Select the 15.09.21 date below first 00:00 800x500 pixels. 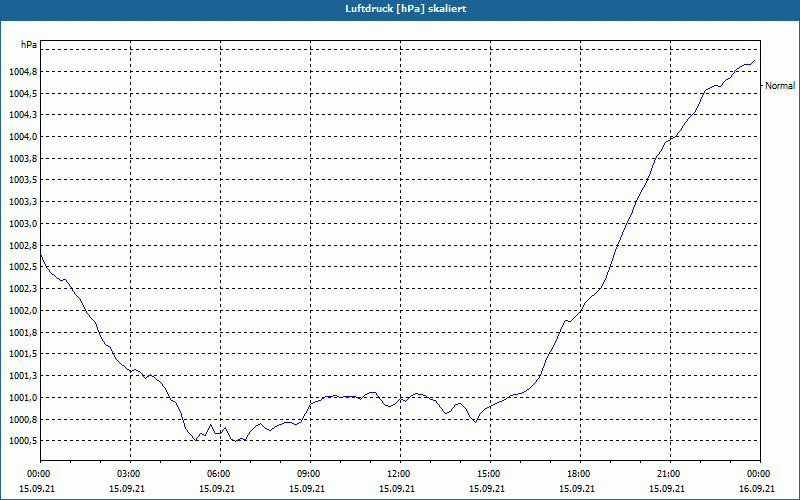point(37,489)
